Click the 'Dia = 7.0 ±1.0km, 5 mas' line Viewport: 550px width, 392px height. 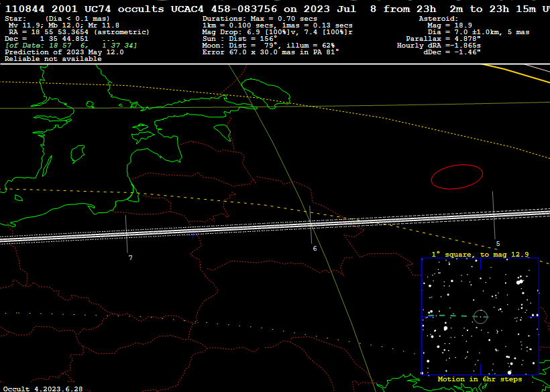(478, 32)
